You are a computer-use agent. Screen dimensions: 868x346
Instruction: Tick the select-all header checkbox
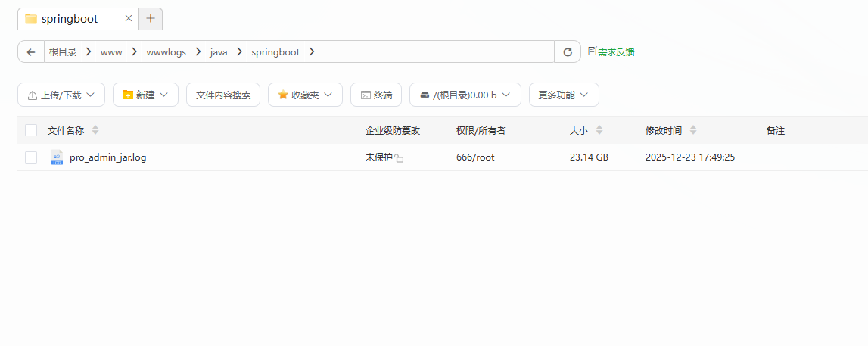click(31, 130)
